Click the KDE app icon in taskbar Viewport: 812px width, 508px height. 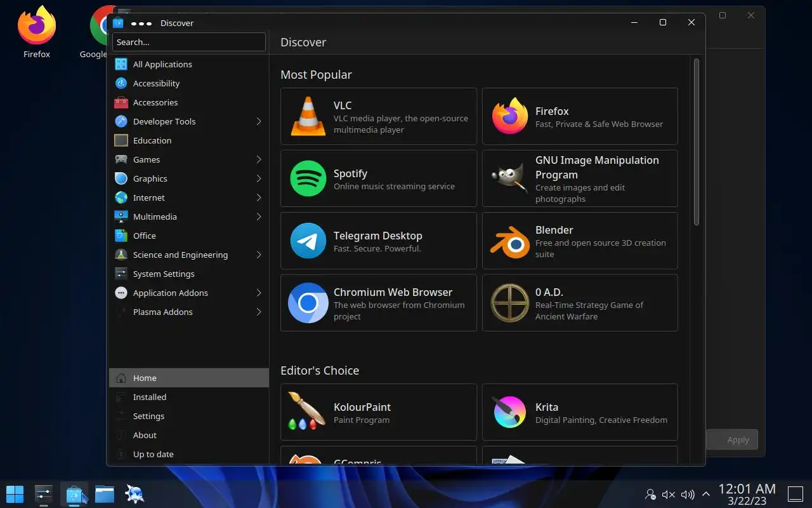[x=134, y=493]
